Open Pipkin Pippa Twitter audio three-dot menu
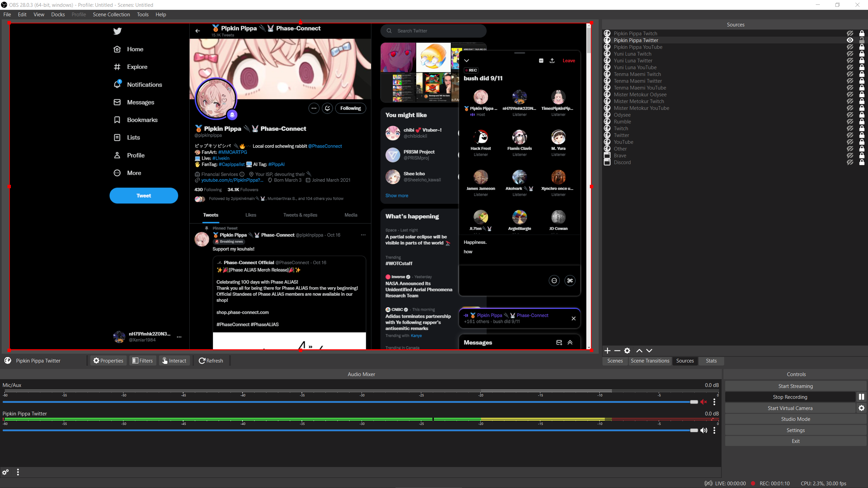 (714, 430)
